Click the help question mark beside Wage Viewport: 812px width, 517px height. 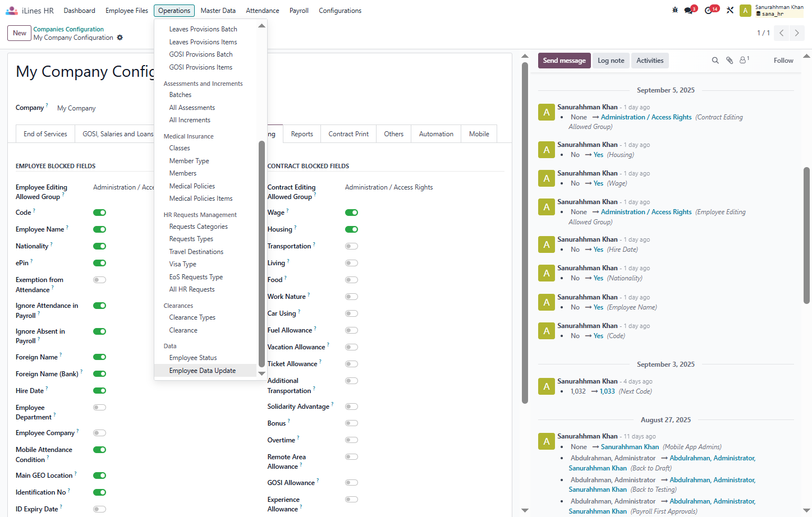(x=287, y=211)
